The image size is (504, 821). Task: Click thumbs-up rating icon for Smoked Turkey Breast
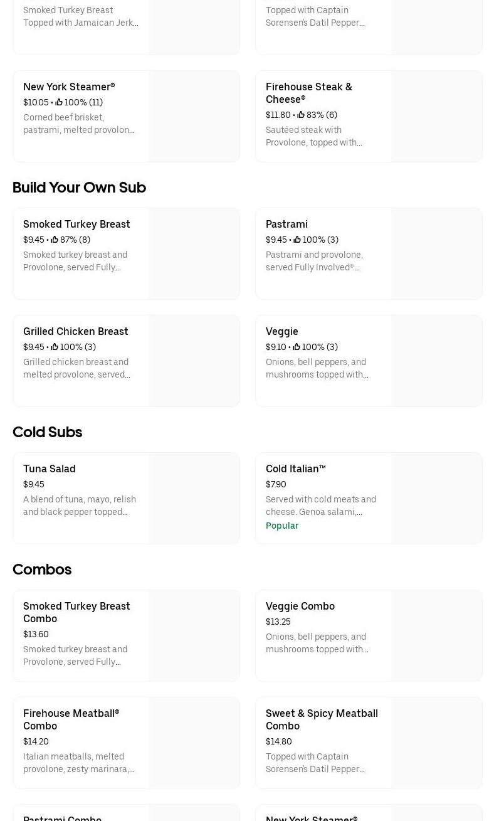pyautogui.click(x=55, y=240)
